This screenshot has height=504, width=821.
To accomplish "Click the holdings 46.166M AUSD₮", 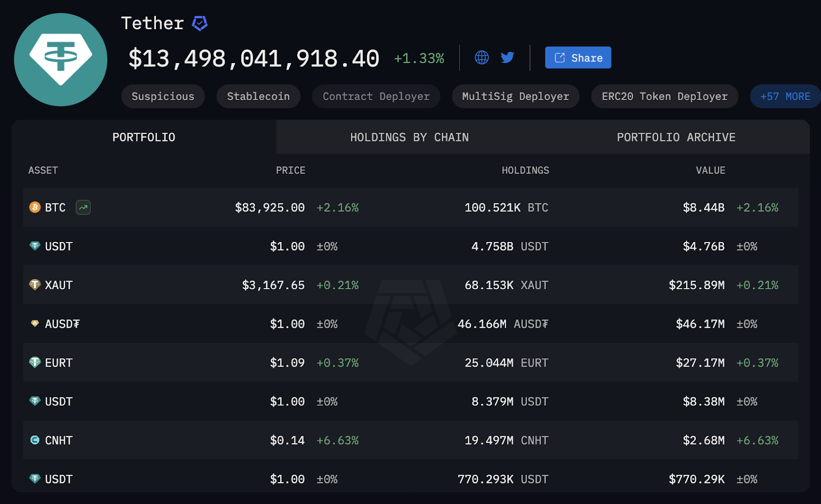I will (x=503, y=324).
